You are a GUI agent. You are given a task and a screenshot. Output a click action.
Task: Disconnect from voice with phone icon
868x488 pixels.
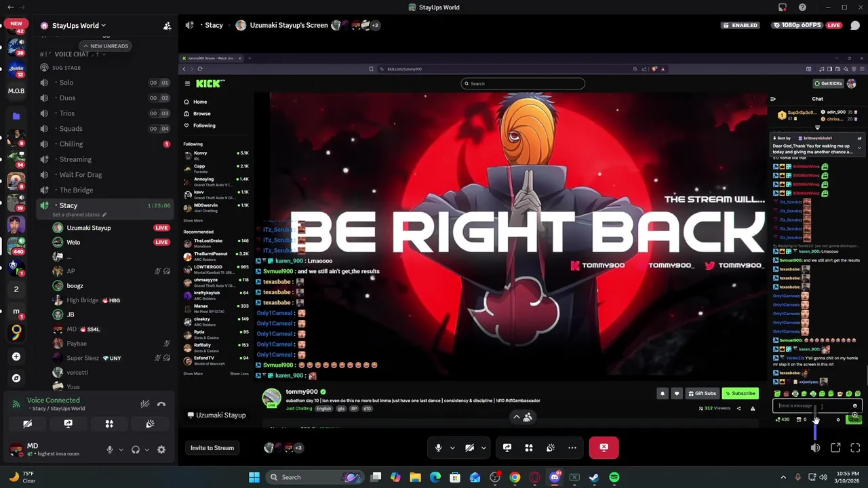161,404
